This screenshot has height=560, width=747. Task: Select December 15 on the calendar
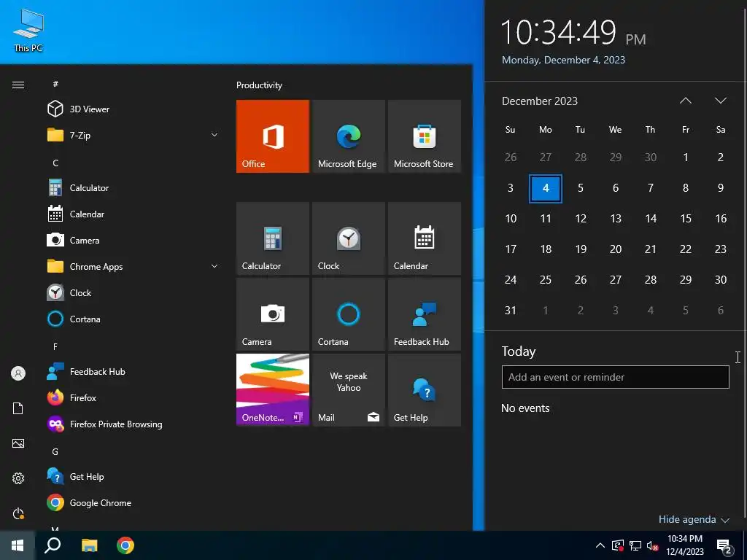(x=686, y=218)
